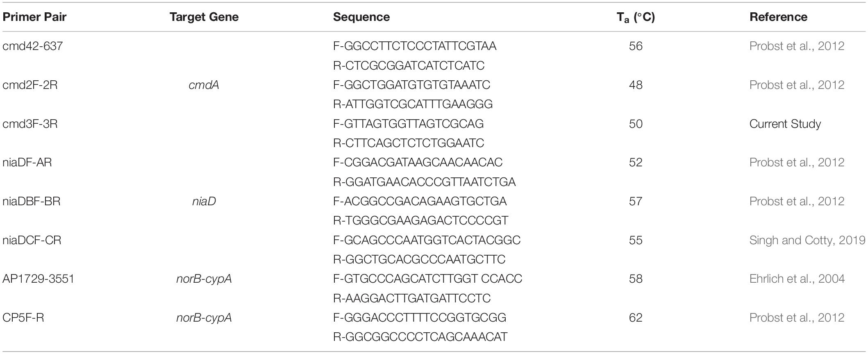Open Probst et al. citation for niaDF-AR
The image size is (868, 354).
pos(797,162)
